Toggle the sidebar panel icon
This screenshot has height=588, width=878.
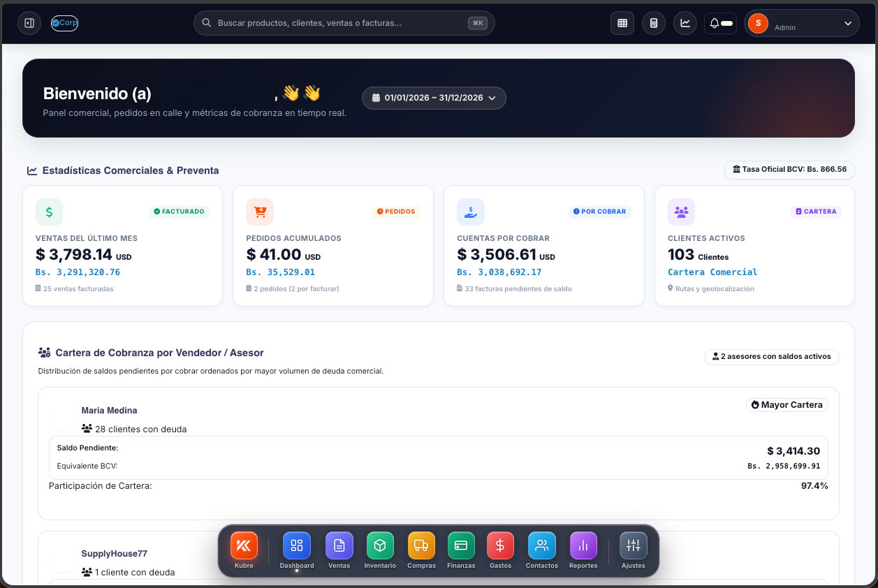coord(29,23)
